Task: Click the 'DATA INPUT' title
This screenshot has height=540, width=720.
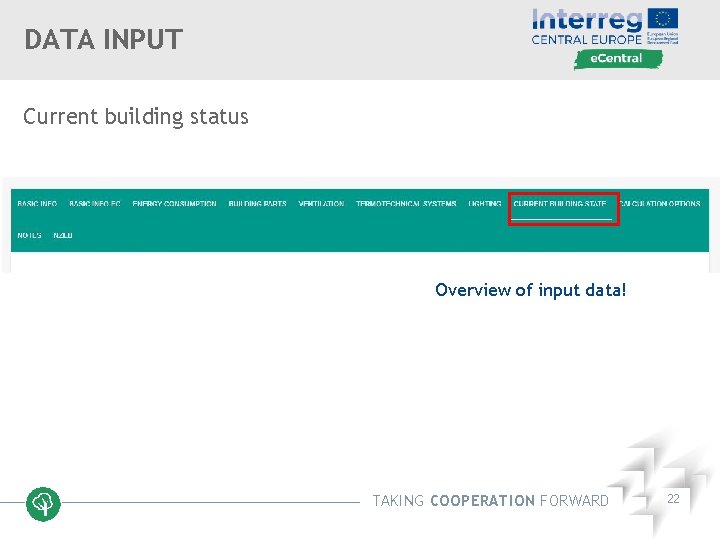Action: coord(104,39)
